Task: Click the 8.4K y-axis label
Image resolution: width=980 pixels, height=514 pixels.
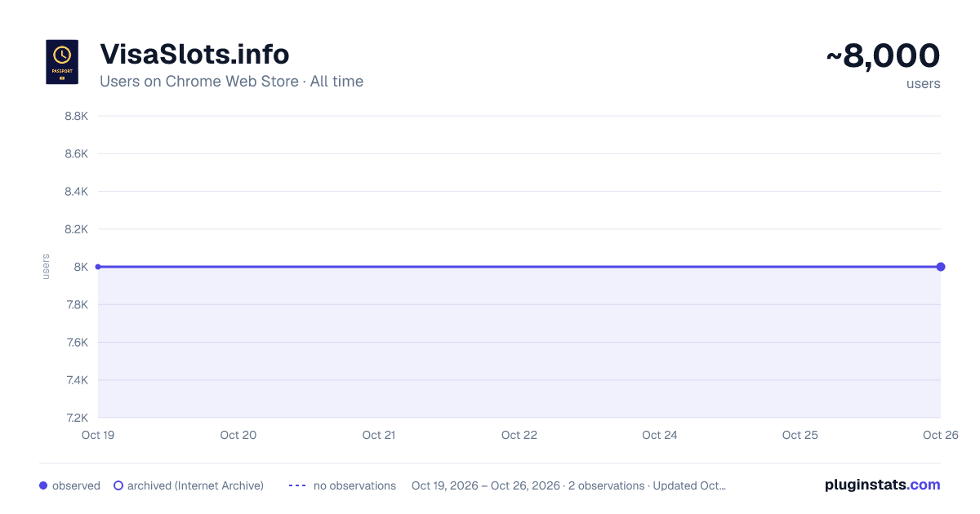Action: tap(76, 191)
